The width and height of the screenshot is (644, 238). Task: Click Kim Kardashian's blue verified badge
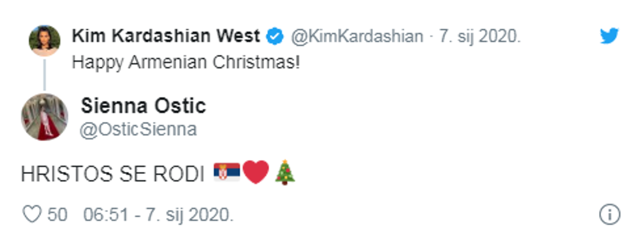tap(275, 36)
